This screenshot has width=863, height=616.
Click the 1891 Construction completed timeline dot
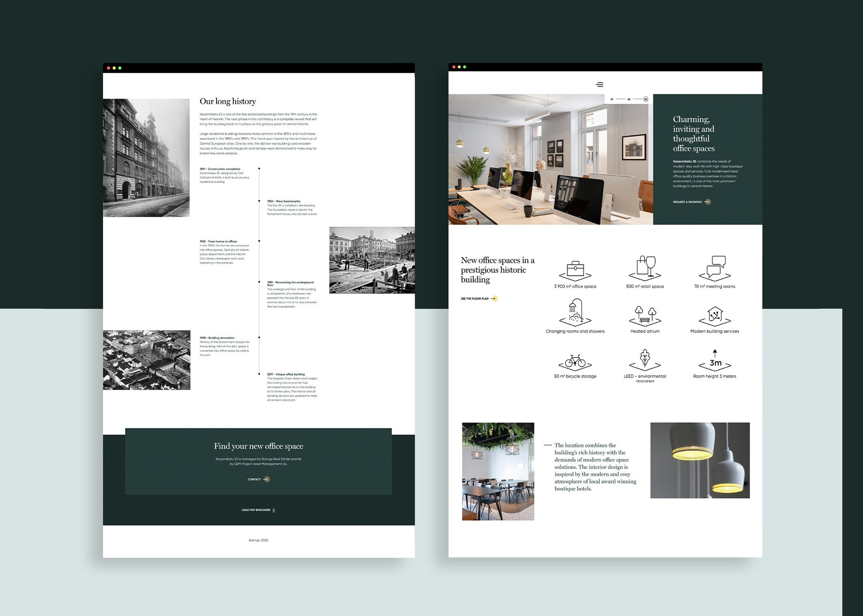[259, 168]
